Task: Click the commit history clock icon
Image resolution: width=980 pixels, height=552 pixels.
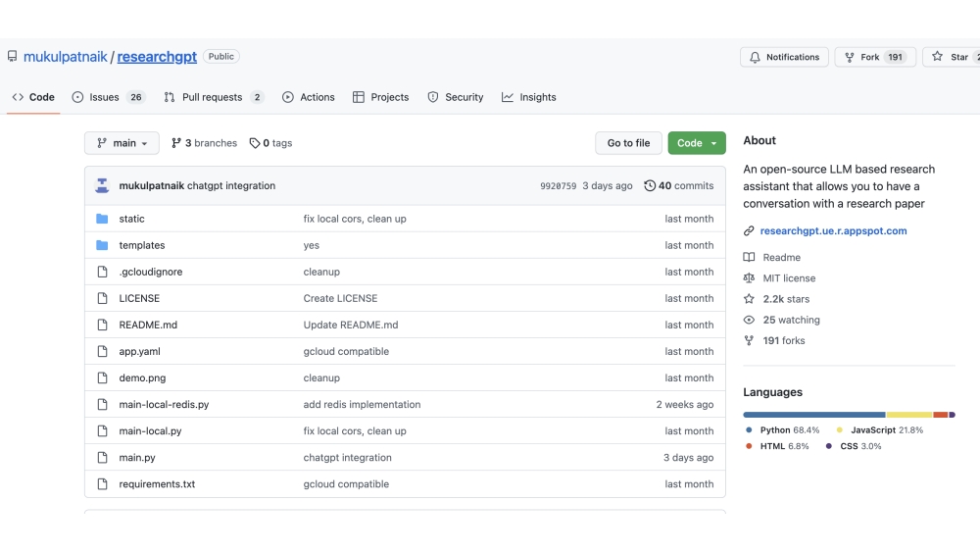Action: [650, 185]
